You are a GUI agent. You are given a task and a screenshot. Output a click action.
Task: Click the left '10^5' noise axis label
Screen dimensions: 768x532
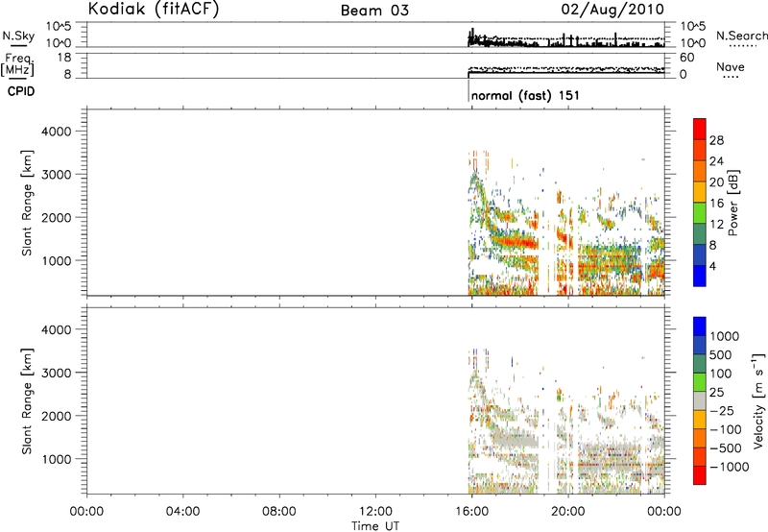[x=59, y=27]
